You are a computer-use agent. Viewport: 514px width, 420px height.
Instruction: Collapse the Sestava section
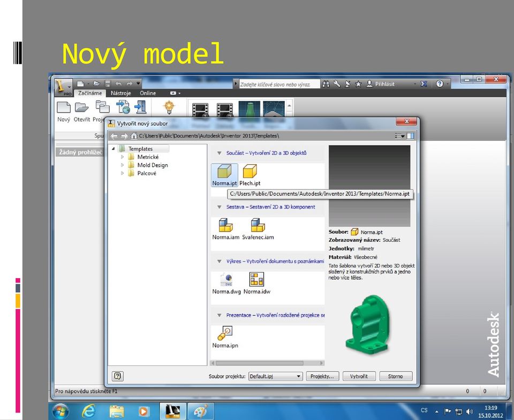click(x=220, y=207)
